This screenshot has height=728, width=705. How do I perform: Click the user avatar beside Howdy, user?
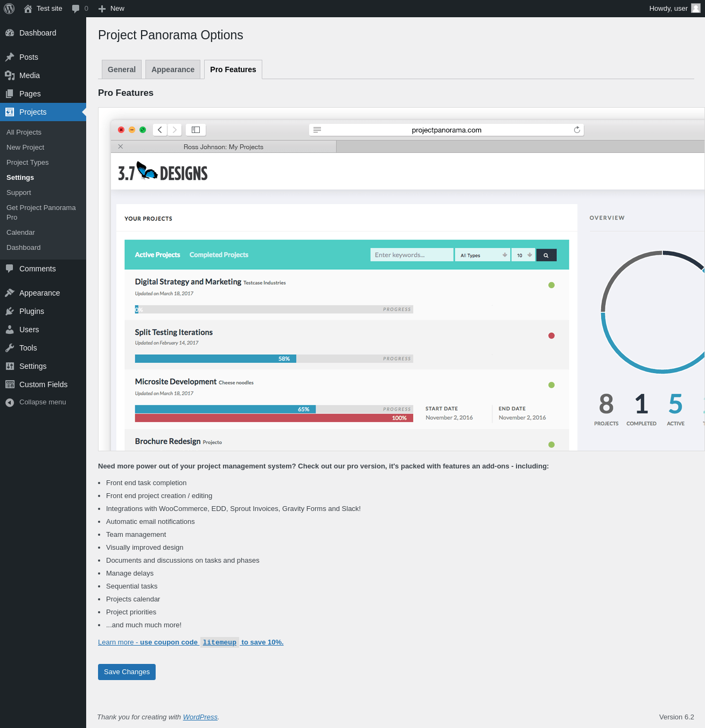[696, 9]
